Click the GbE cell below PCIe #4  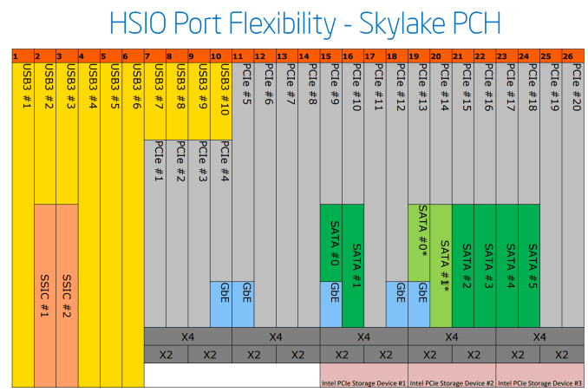pyautogui.click(x=221, y=304)
